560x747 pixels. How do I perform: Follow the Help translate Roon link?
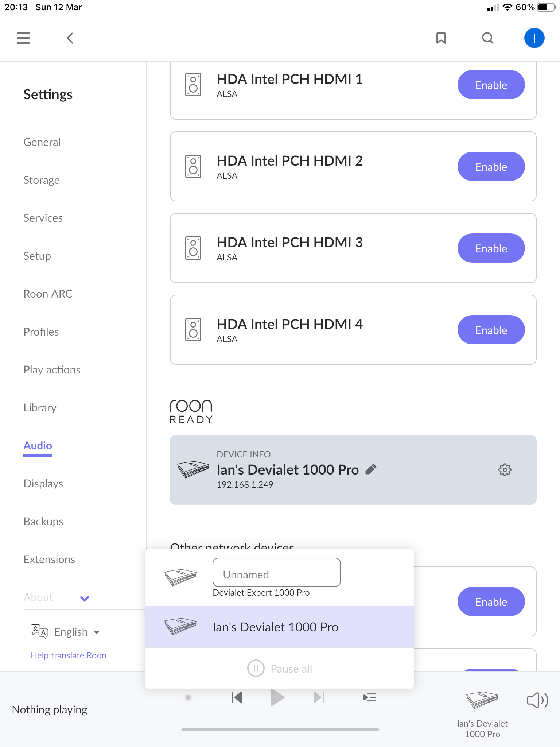pos(69,655)
